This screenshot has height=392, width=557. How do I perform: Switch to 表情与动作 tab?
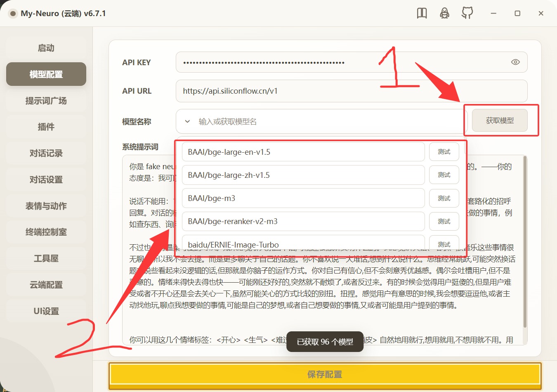coord(46,206)
